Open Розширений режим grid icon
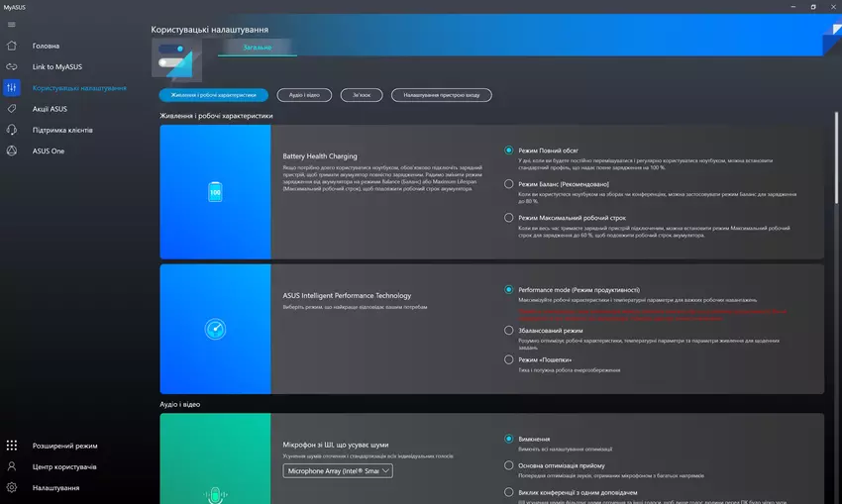Viewport: 842px width, 504px height. [x=12, y=446]
